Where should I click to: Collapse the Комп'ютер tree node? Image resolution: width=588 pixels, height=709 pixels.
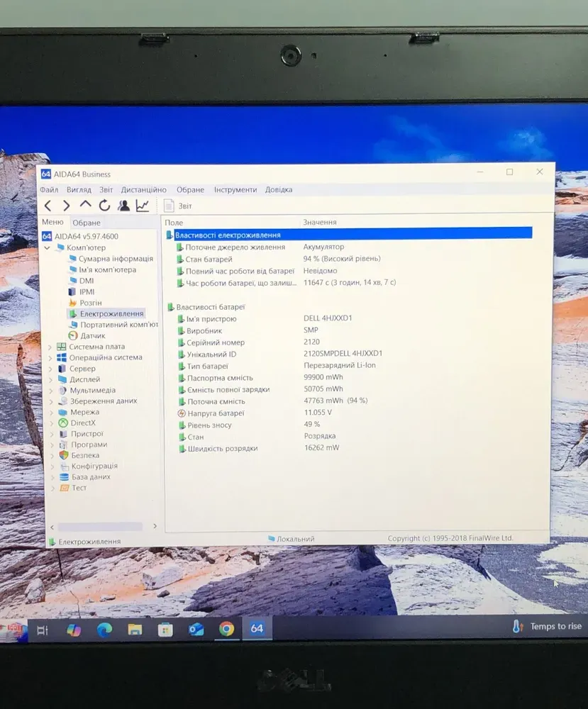point(48,248)
